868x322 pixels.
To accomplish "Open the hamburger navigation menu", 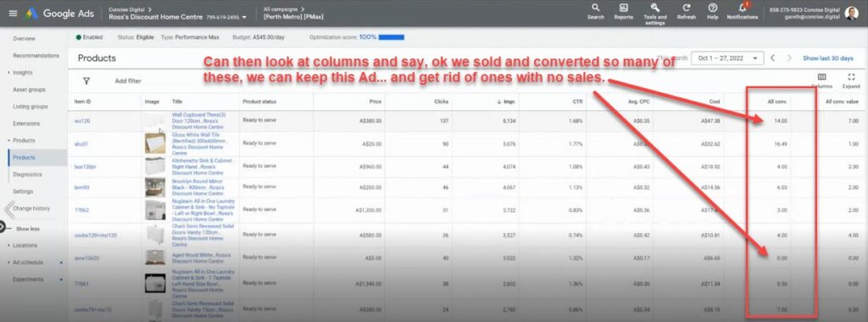I will 13,14.
